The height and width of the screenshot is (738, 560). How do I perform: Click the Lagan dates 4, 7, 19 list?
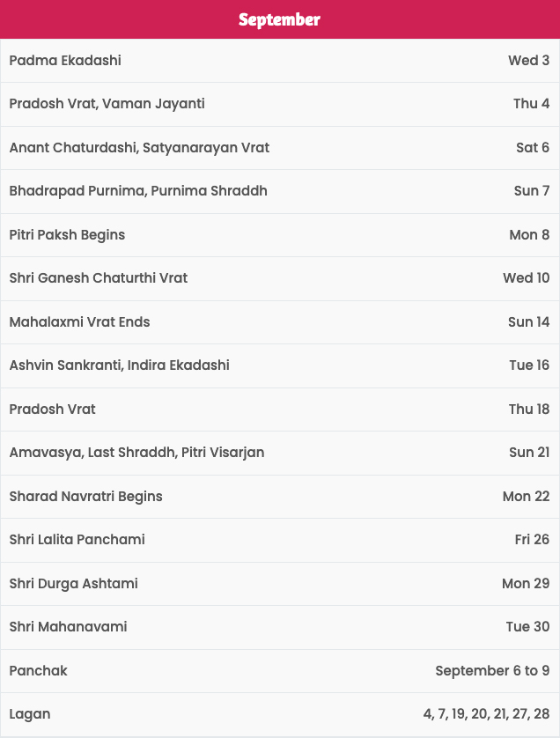[x=486, y=714]
